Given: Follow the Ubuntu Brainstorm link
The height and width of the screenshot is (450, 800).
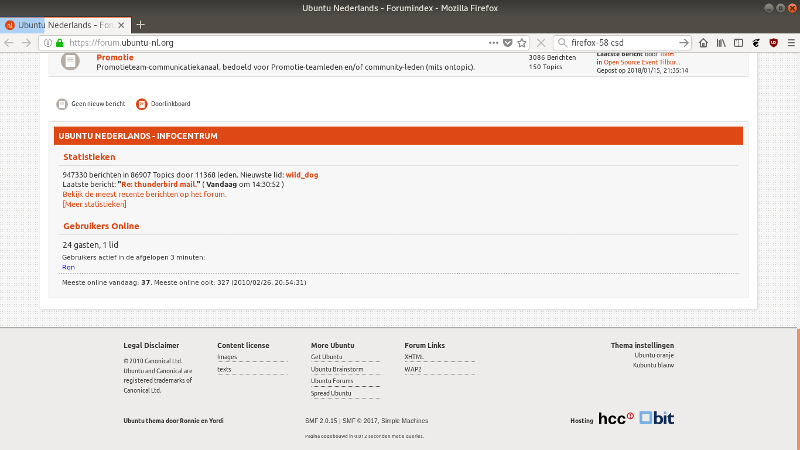Looking at the screenshot, I should (x=337, y=369).
